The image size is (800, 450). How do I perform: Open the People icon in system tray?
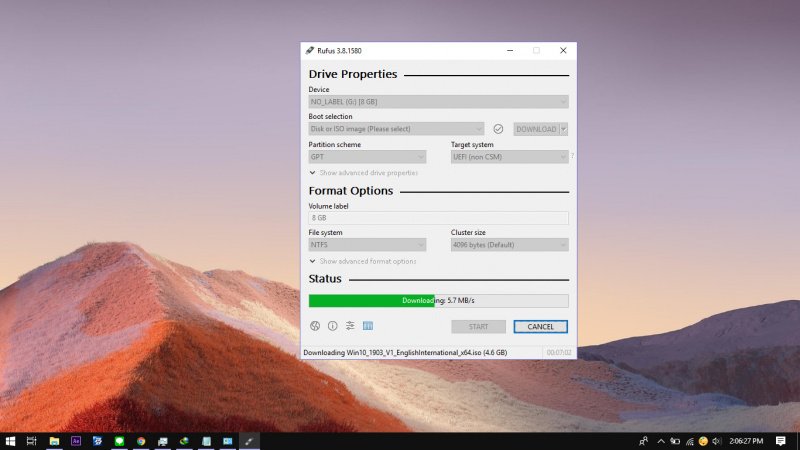[x=643, y=441]
